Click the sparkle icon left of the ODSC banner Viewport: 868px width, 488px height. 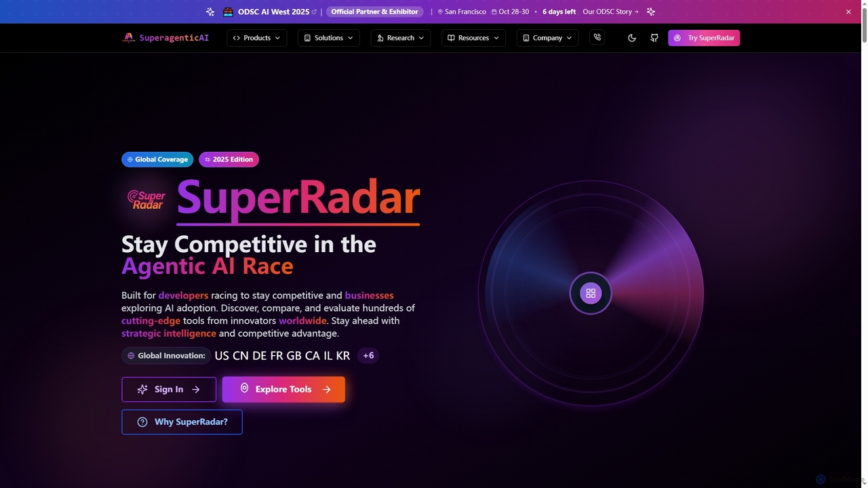coord(210,12)
